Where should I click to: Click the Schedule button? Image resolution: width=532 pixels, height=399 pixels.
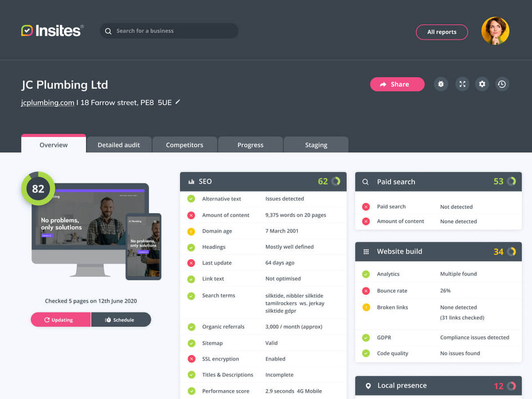(121, 320)
